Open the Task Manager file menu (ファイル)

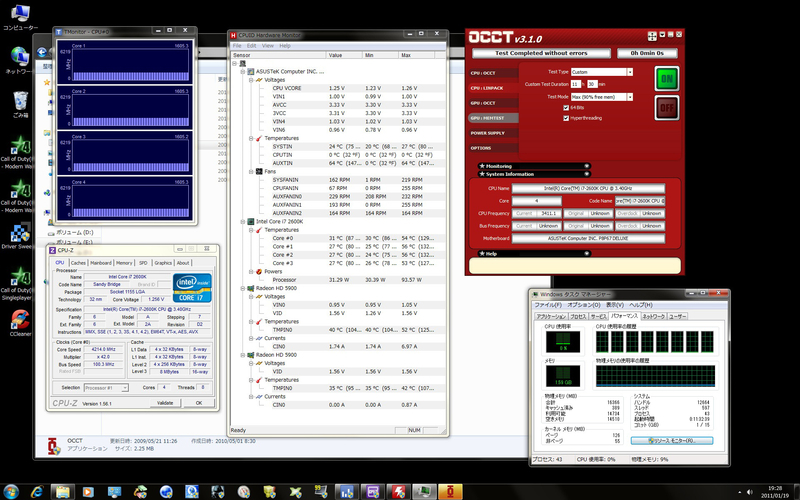(x=547, y=305)
